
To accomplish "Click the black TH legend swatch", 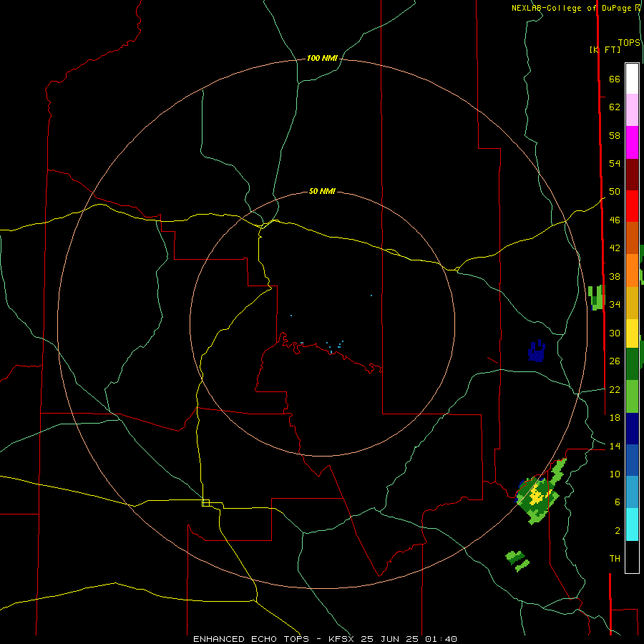I will (x=632, y=557).
